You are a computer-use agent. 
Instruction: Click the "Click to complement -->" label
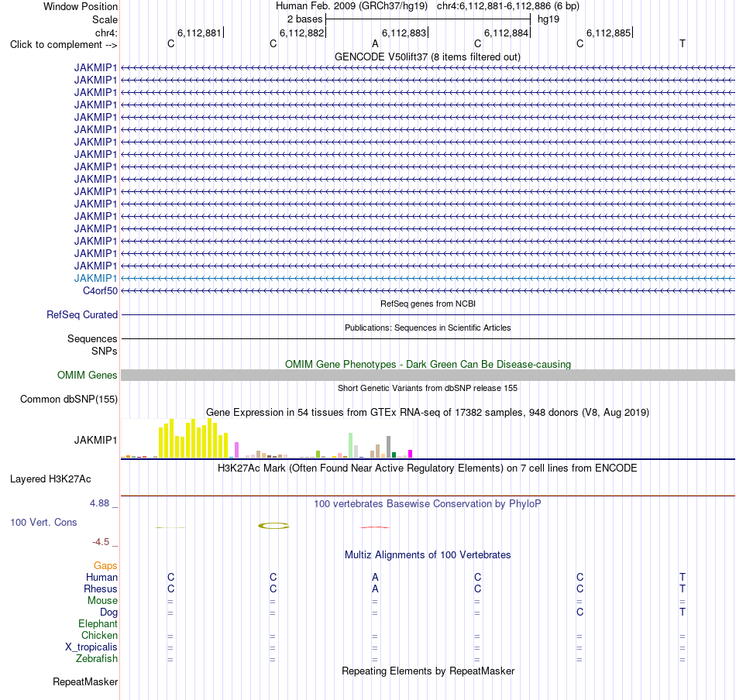click(64, 45)
